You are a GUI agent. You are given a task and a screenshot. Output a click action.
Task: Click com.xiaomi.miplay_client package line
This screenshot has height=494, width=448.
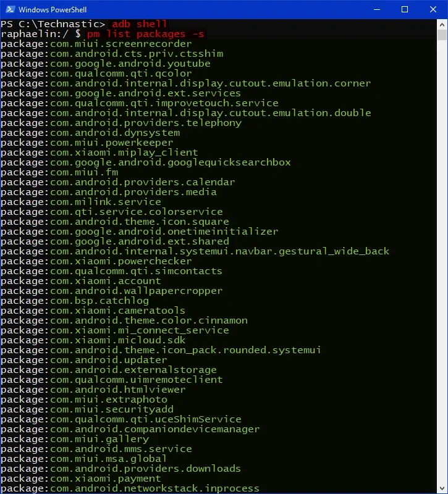pos(99,153)
